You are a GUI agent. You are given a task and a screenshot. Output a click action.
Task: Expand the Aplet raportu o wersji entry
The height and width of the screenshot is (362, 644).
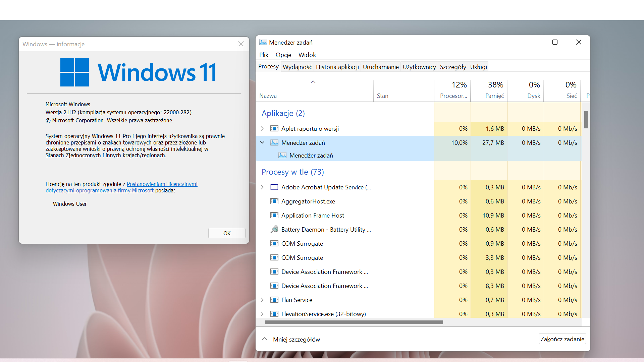(x=262, y=129)
